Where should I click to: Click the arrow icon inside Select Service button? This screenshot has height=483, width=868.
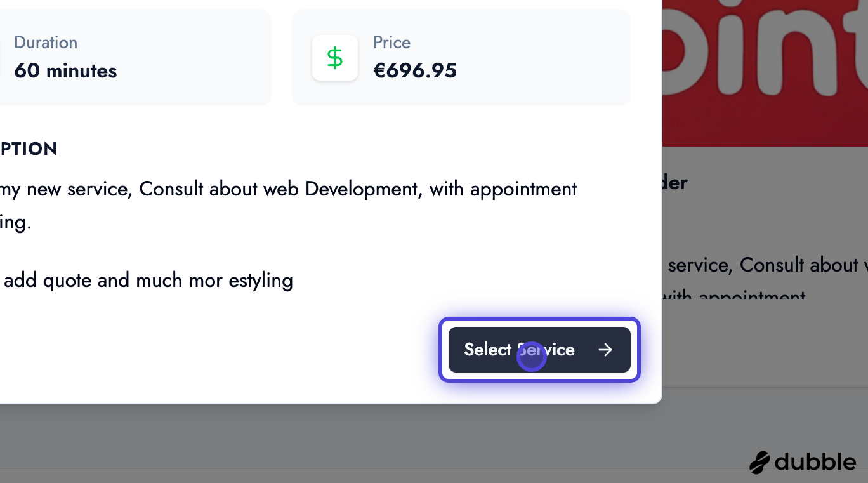(x=605, y=350)
